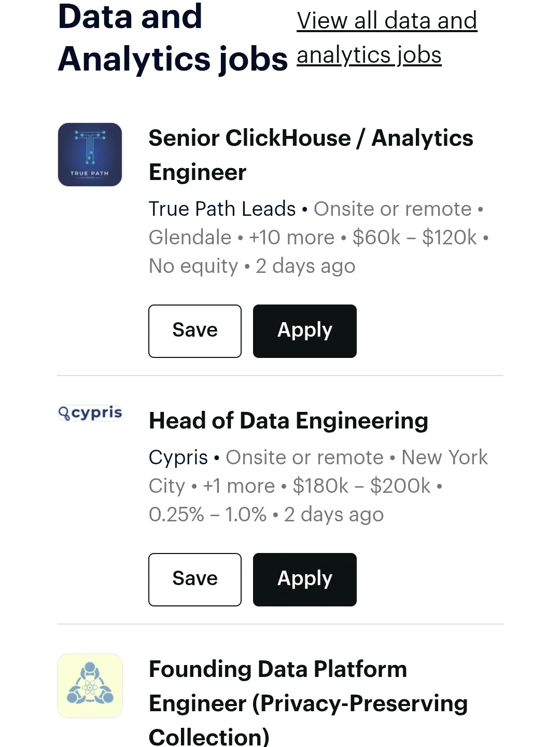Apply to the Cypris job
560x747 pixels.
pyautogui.click(x=305, y=579)
